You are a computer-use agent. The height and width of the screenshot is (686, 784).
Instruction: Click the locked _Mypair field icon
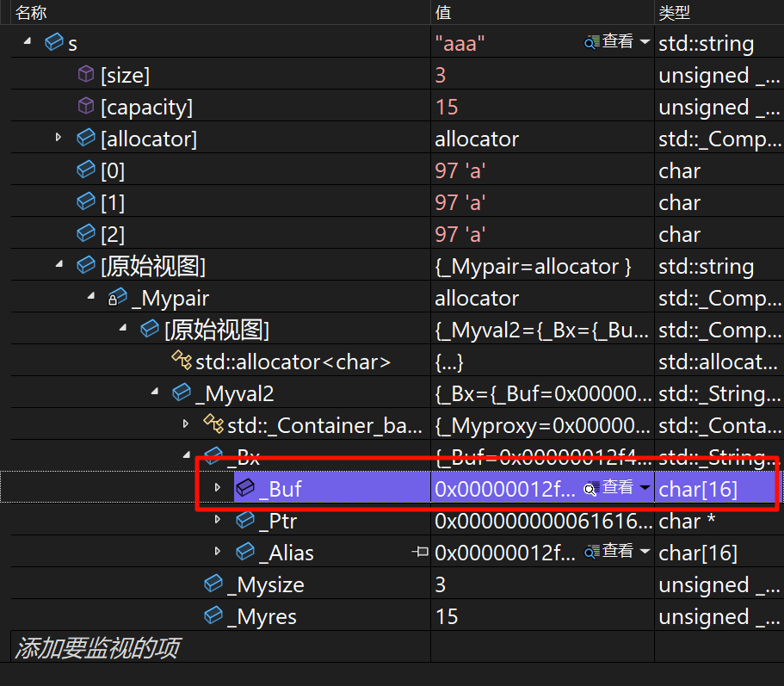click(x=118, y=297)
